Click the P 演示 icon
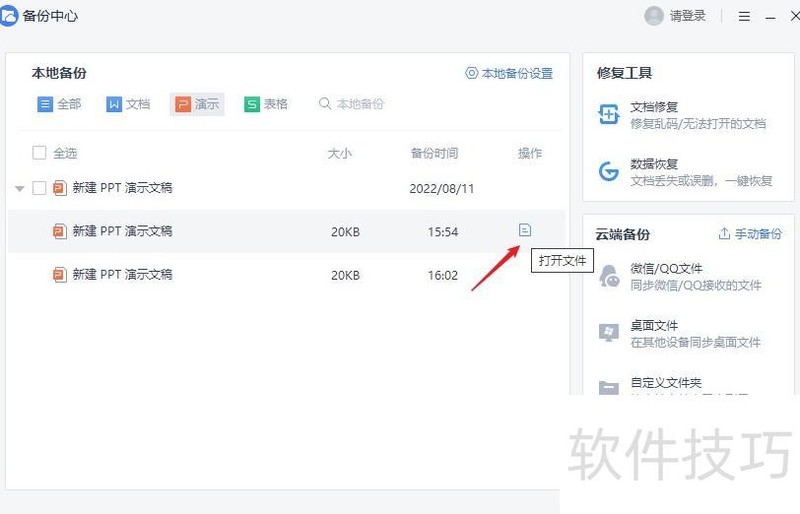 pos(183,104)
